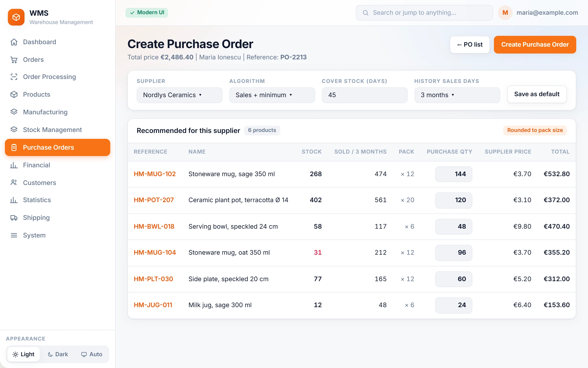This screenshot has width=588, height=368.
Task: Click the Manufacturing layers icon
Action: (x=14, y=112)
